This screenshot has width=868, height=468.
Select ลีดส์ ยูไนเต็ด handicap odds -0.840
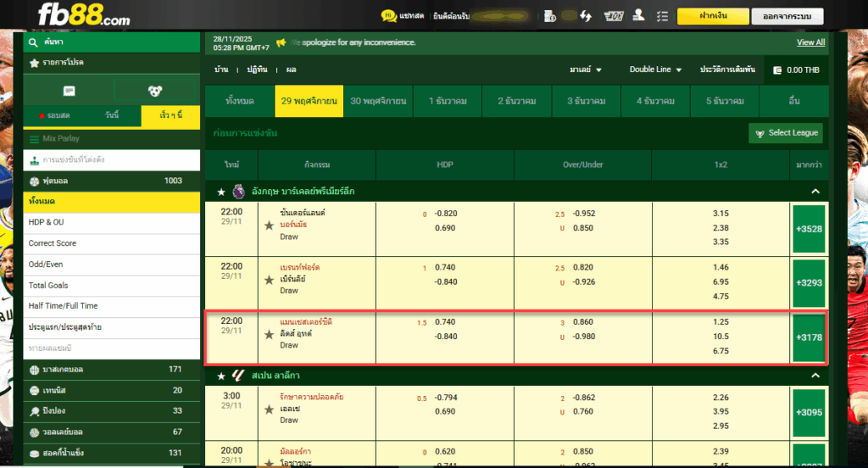pyautogui.click(x=446, y=337)
